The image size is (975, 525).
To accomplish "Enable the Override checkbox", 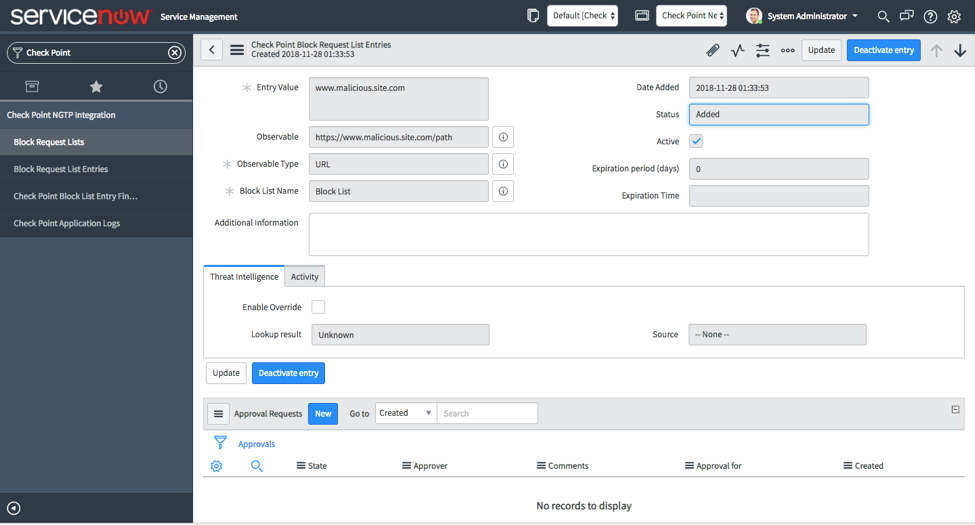I will 318,307.
